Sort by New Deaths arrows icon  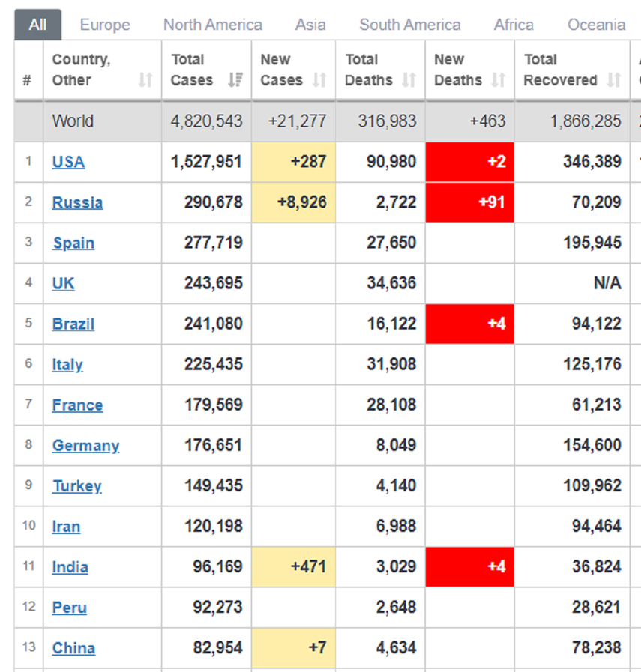[499, 80]
